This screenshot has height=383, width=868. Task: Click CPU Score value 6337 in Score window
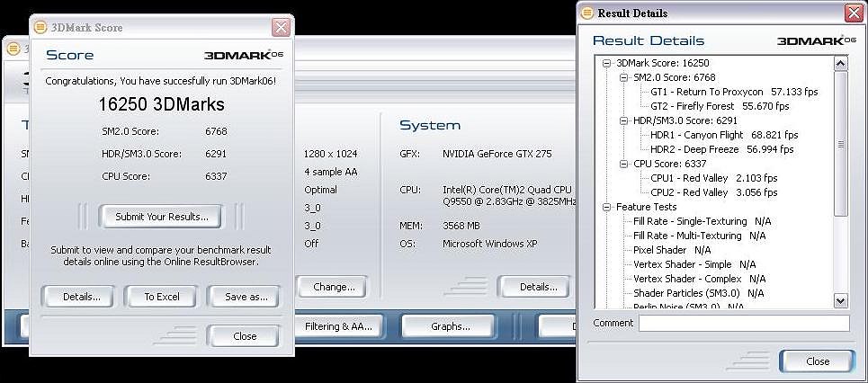tap(216, 176)
